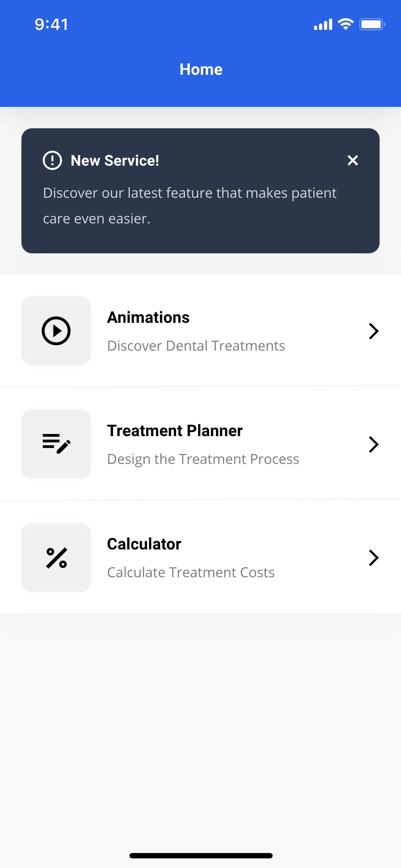Expand Animations with its chevron arrow
The height and width of the screenshot is (868, 401).
[373, 331]
